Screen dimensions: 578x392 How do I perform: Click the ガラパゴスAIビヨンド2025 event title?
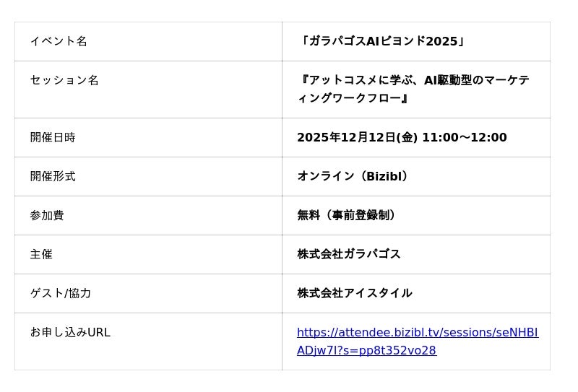(x=383, y=41)
